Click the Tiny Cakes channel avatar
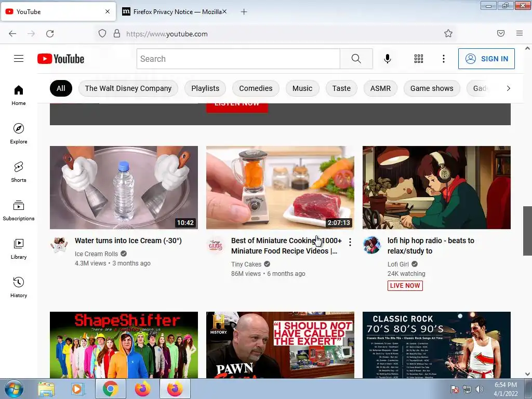Image resolution: width=532 pixels, height=399 pixels. (x=216, y=245)
